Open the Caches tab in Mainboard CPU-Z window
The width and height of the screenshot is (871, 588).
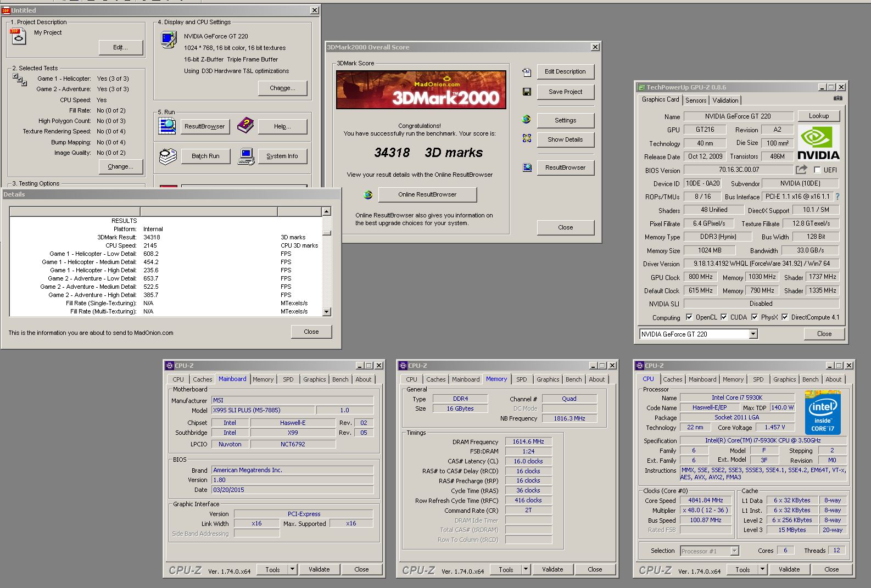point(202,379)
